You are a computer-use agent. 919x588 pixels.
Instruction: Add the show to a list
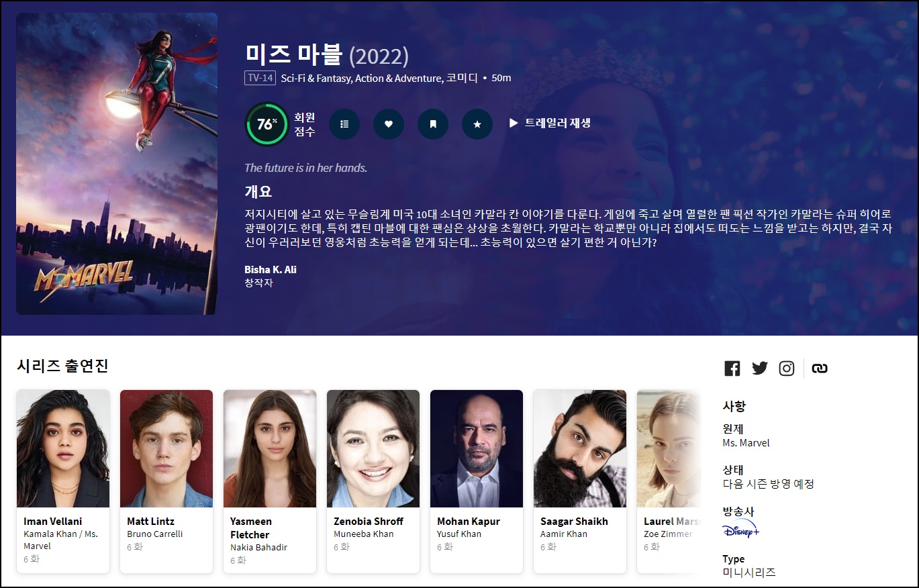[344, 124]
